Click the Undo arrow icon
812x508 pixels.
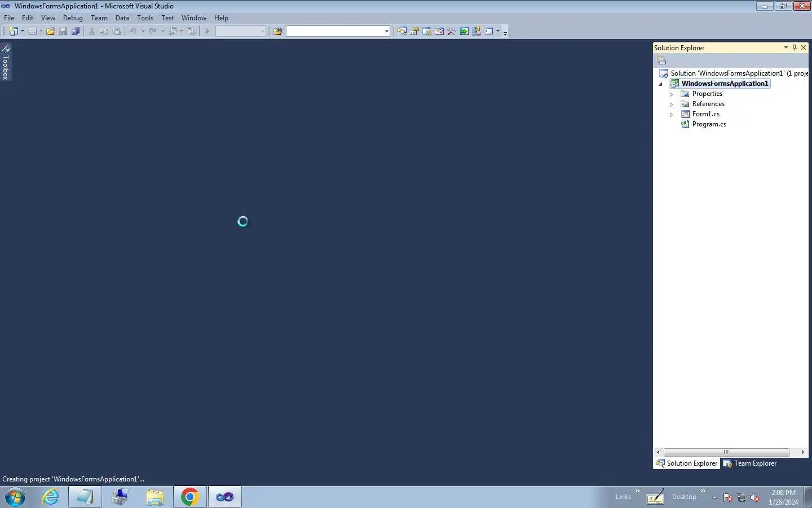point(133,31)
